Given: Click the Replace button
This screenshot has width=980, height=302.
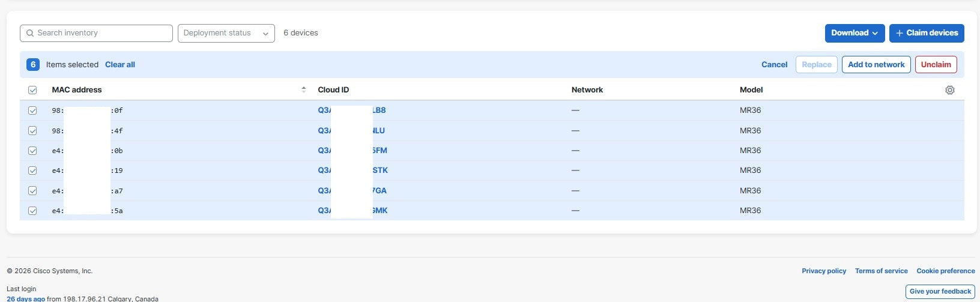Looking at the screenshot, I should 817,64.
